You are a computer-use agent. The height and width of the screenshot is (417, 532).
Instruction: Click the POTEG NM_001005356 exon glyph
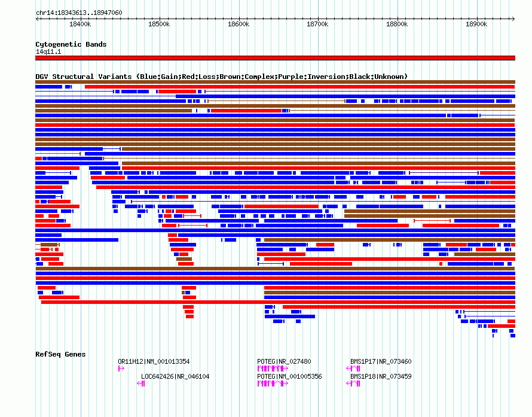273,383
